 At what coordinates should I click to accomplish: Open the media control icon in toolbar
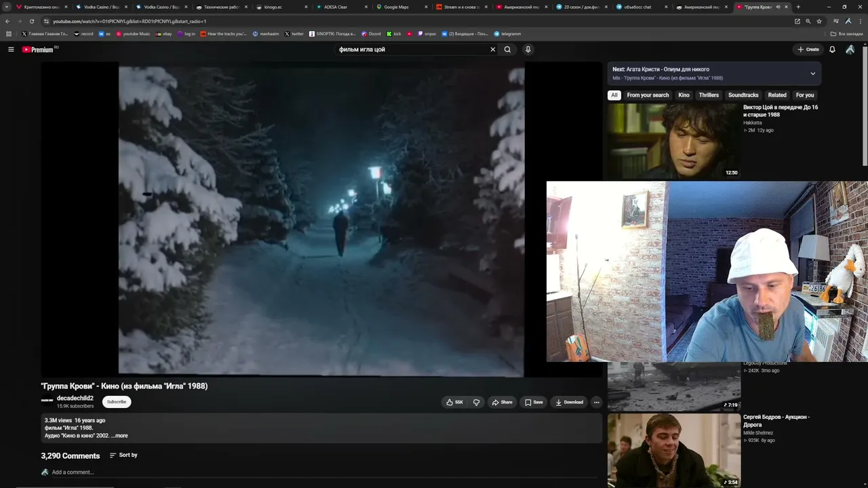[x=836, y=21]
